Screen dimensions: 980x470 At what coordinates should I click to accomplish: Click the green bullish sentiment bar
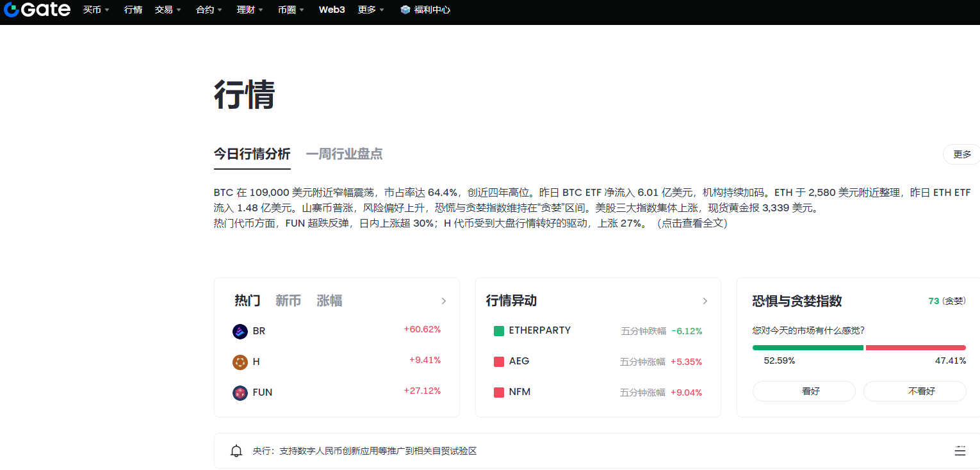[x=808, y=348]
